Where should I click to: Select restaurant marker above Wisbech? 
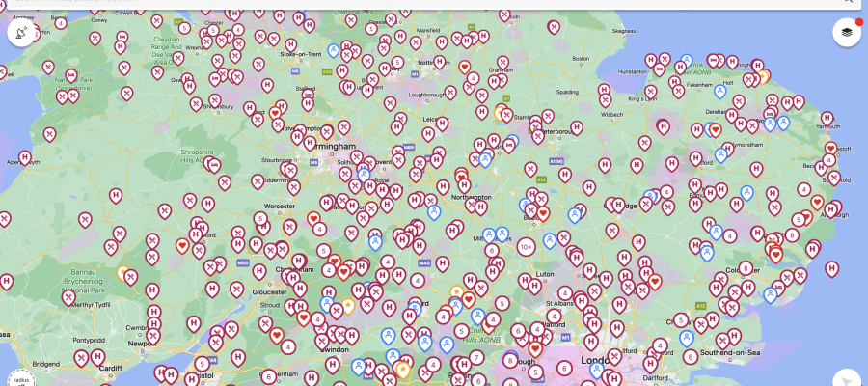tap(605, 100)
